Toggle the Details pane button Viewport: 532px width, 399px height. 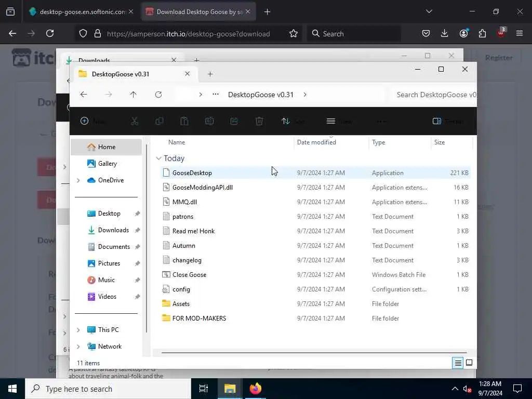coord(447,121)
